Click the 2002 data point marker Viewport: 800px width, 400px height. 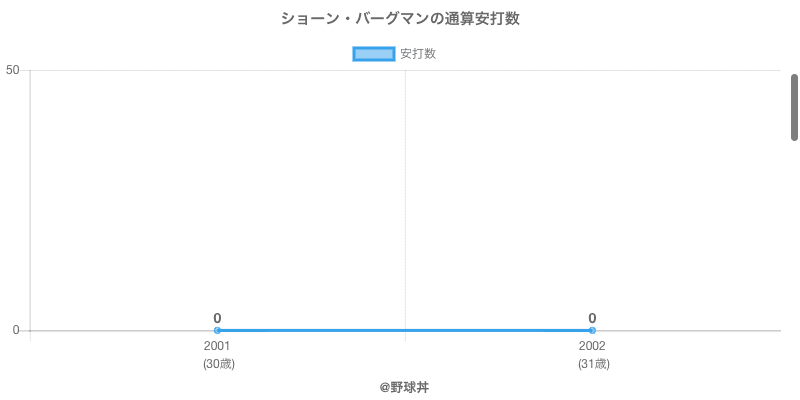click(592, 330)
